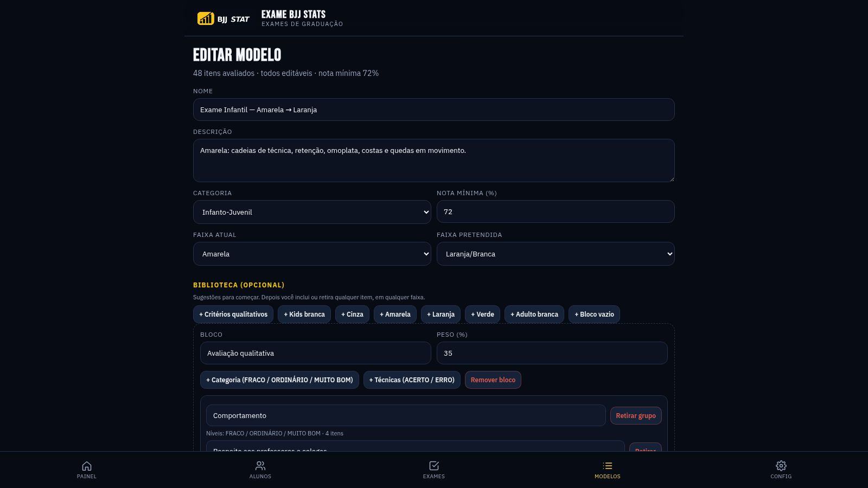
Task: Open the Faixa Atual dropdown Amarela
Action: [312, 254]
